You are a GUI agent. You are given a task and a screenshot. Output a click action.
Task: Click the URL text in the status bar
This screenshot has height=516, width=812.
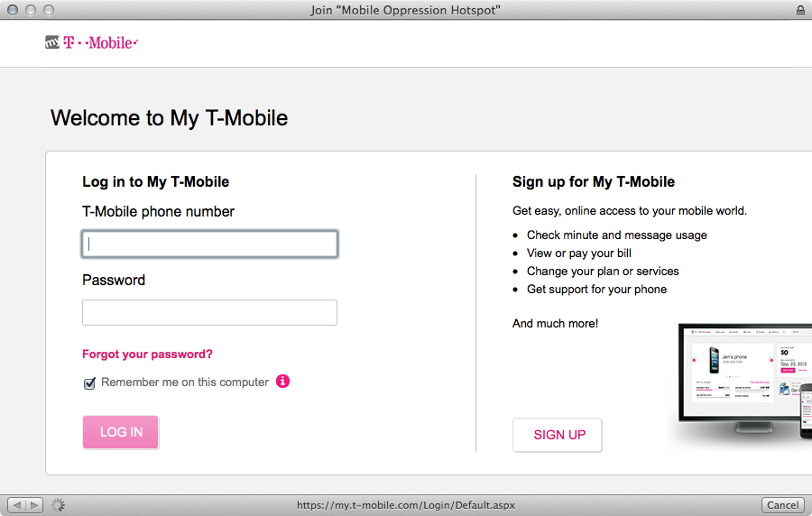406,505
